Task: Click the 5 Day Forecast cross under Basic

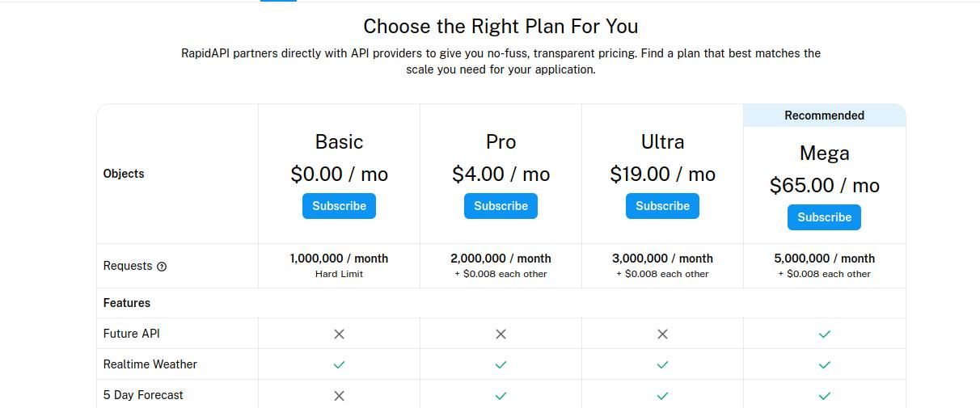Action: (x=339, y=395)
